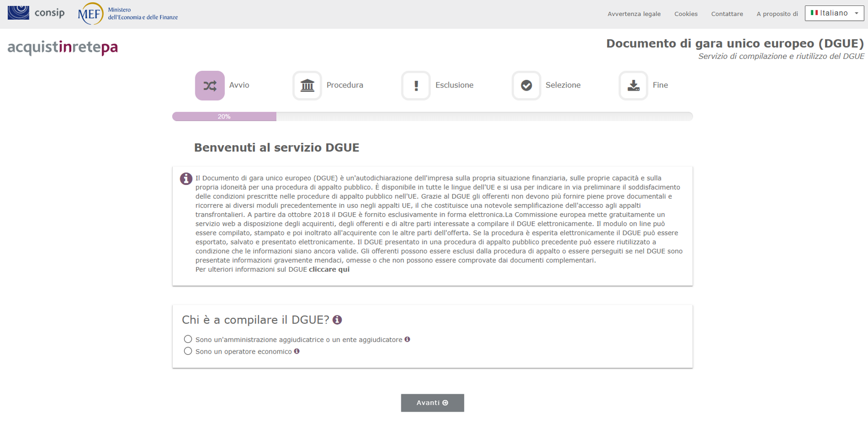Click the 20% progress bar
The height and width of the screenshot is (426, 868).
[224, 116]
